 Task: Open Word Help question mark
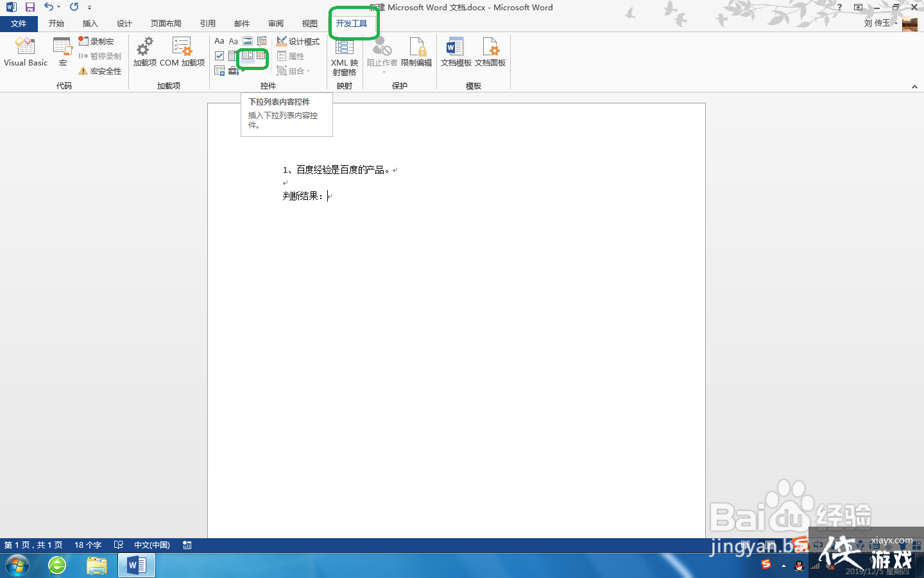click(x=839, y=7)
